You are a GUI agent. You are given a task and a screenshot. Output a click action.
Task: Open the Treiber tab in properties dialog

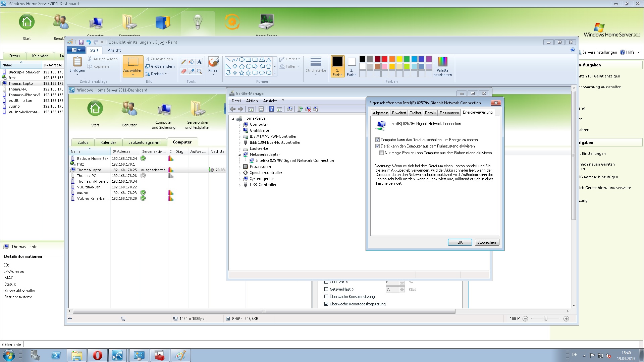tap(415, 113)
